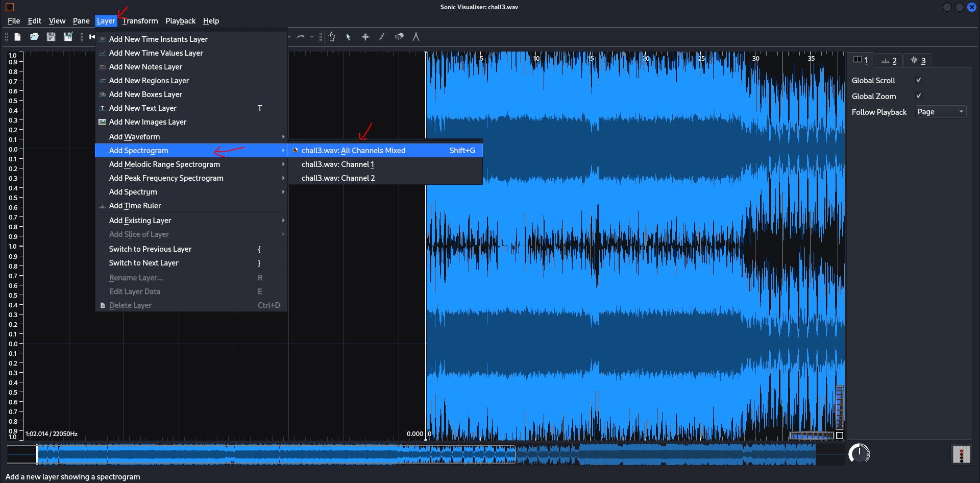Open the Follow Playback dropdown
The image size is (980, 483).
coord(941,112)
